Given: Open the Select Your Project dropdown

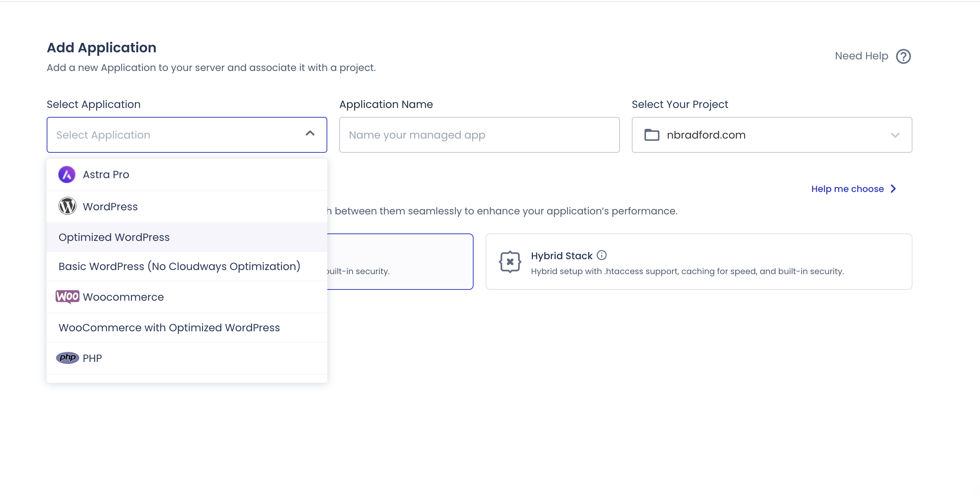Looking at the screenshot, I should [x=771, y=135].
